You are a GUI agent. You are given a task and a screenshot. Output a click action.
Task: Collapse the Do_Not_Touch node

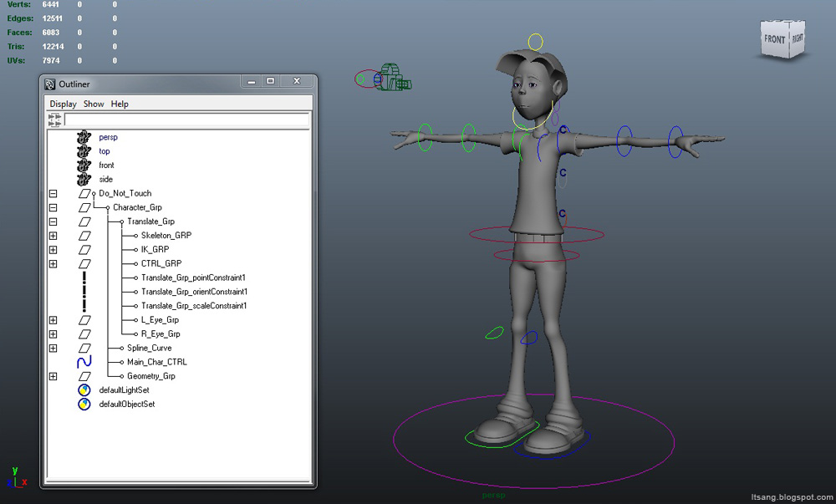point(53,193)
